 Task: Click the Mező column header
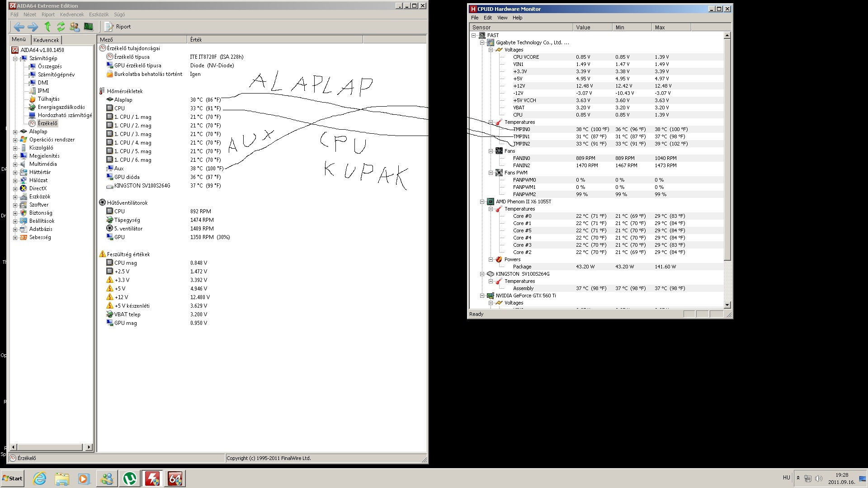pyautogui.click(x=142, y=40)
